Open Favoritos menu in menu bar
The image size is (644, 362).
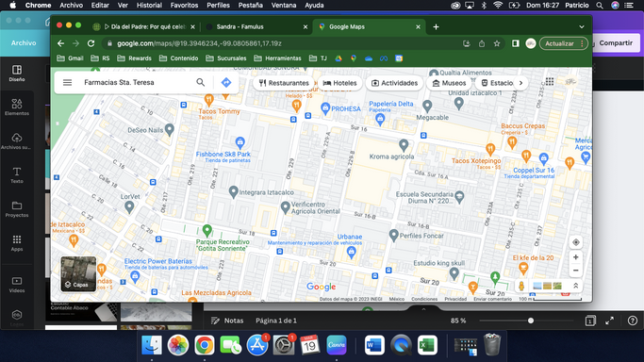click(x=184, y=6)
